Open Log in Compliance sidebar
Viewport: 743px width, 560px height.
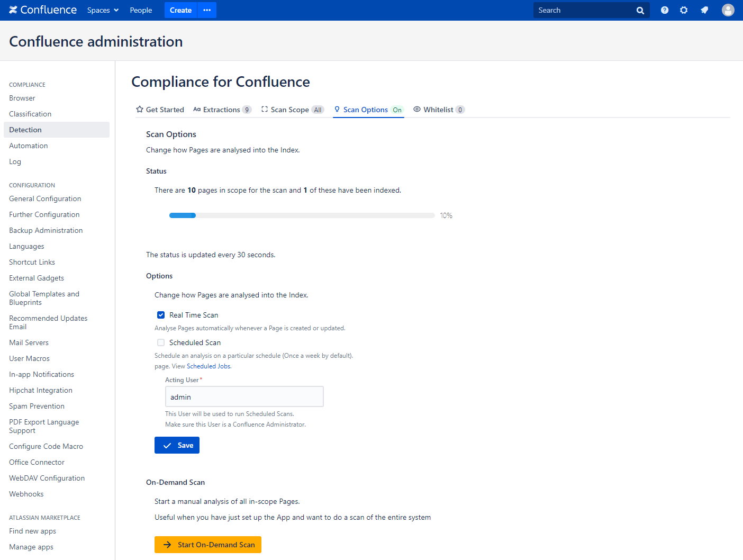pyautogui.click(x=15, y=161)
